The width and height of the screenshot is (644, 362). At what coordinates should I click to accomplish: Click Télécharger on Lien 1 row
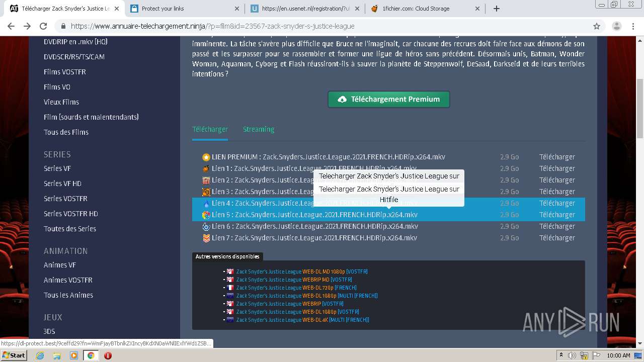(557, 168)
